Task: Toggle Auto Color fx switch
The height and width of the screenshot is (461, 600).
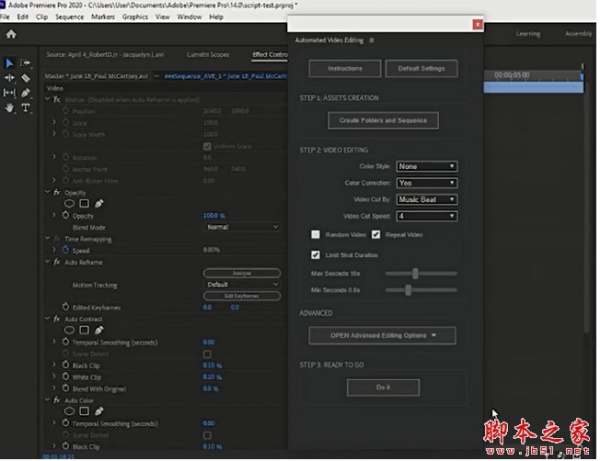Action: [x=57, y=401]
